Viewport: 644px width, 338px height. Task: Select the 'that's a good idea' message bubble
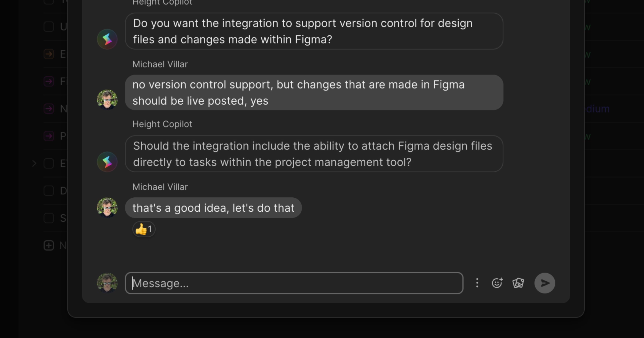tap(213, 208)
